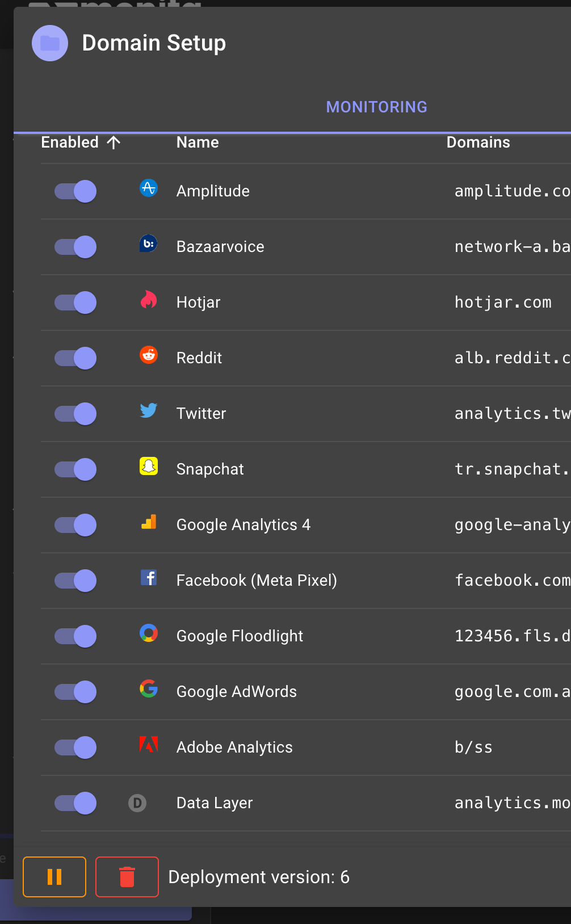This screenshot has height=924, width=571.
Task: Click the amplitude.co domain cell
Action: click(x=513, y=191)
